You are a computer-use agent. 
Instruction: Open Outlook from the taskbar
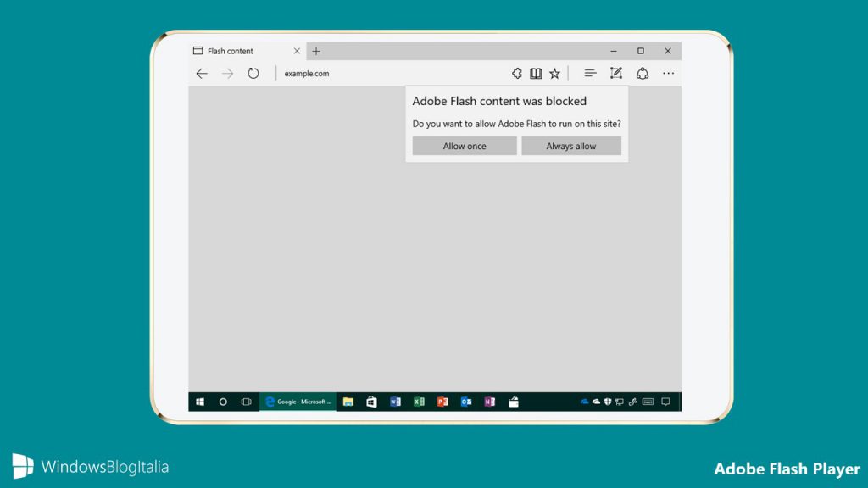tap(465, 401)
